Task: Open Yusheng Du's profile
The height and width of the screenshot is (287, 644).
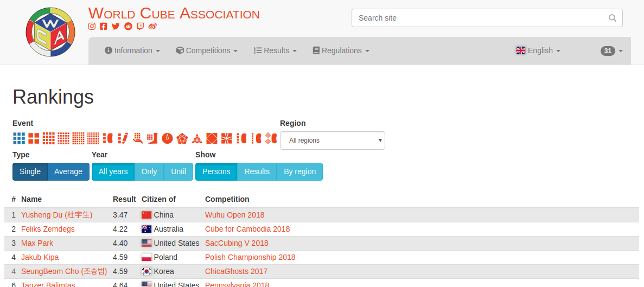Action: tap(56, 215)
